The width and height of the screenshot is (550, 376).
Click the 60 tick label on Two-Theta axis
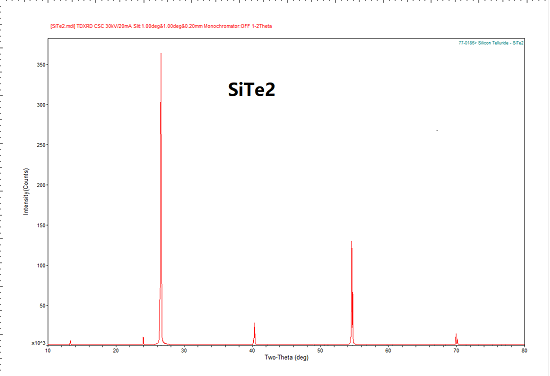tap(388, 350)
